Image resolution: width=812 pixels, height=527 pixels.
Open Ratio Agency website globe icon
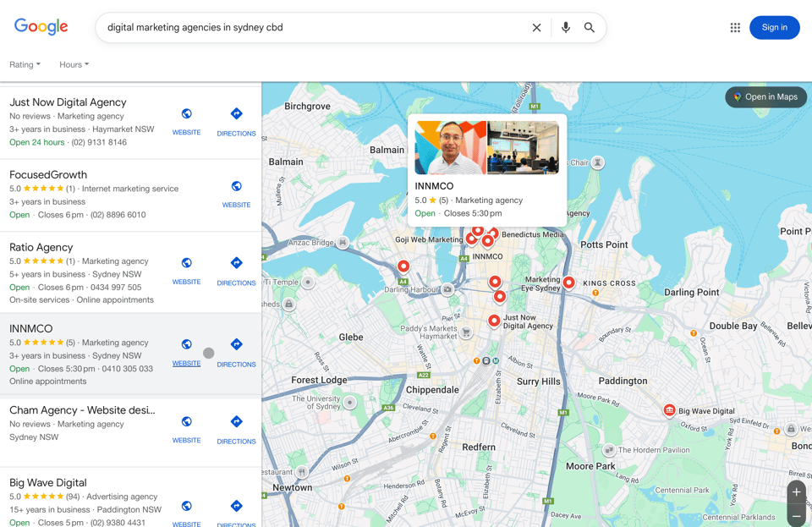(x=186, y=262)
